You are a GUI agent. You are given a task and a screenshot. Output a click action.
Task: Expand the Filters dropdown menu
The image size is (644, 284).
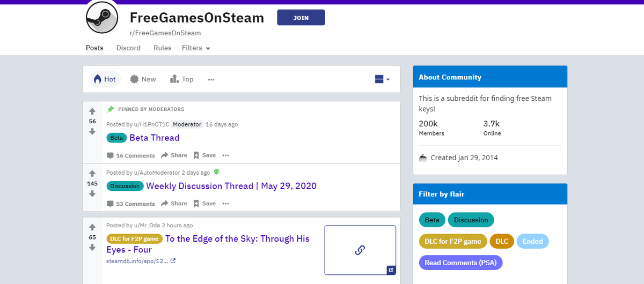[x=196, y=48]
